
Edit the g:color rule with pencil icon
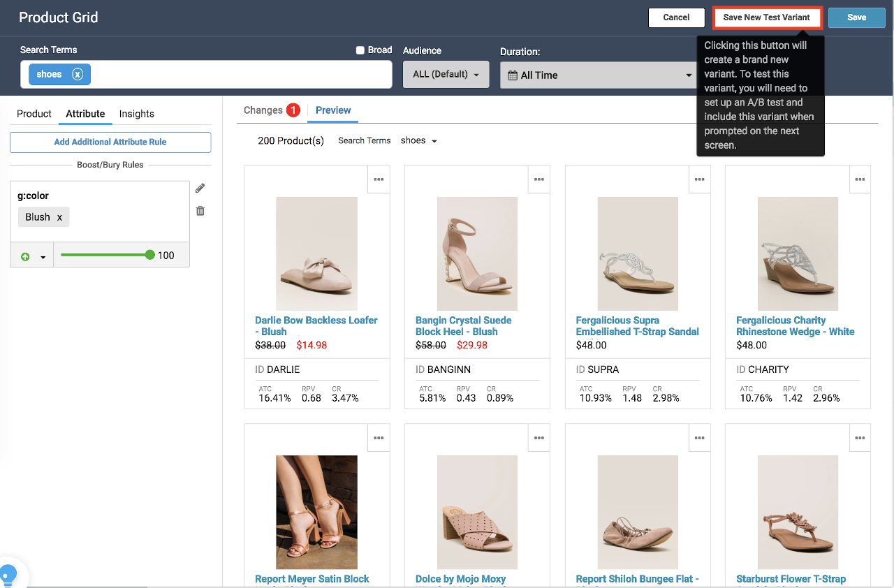click(200, 188)
